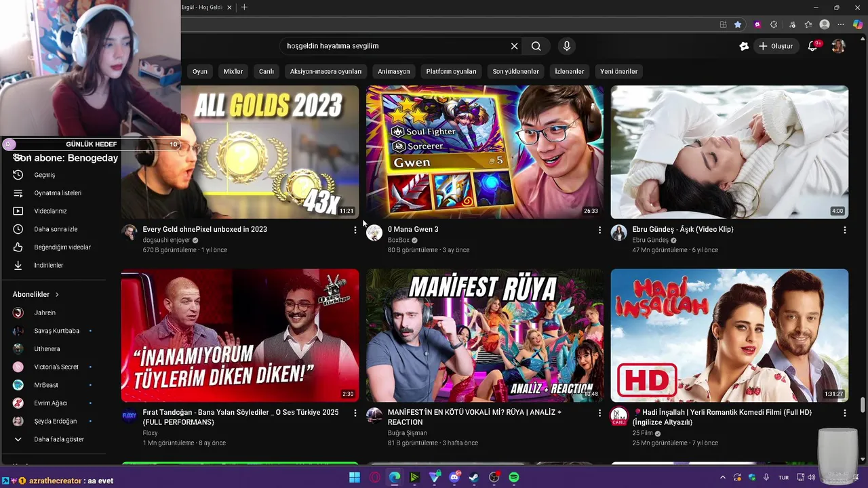This screenshot has width=868, height=488.
Task: Select the Animasyon filter chip
Action: (x=394, y=71)
